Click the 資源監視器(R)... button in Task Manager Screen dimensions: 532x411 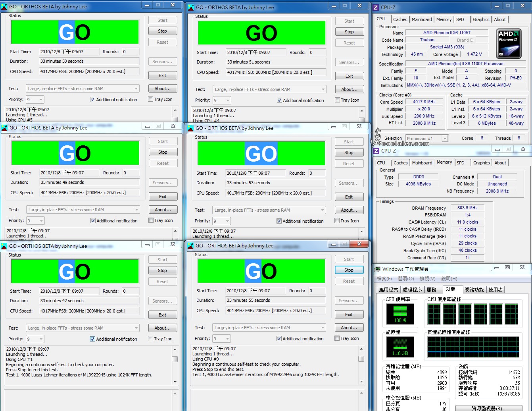489,408
